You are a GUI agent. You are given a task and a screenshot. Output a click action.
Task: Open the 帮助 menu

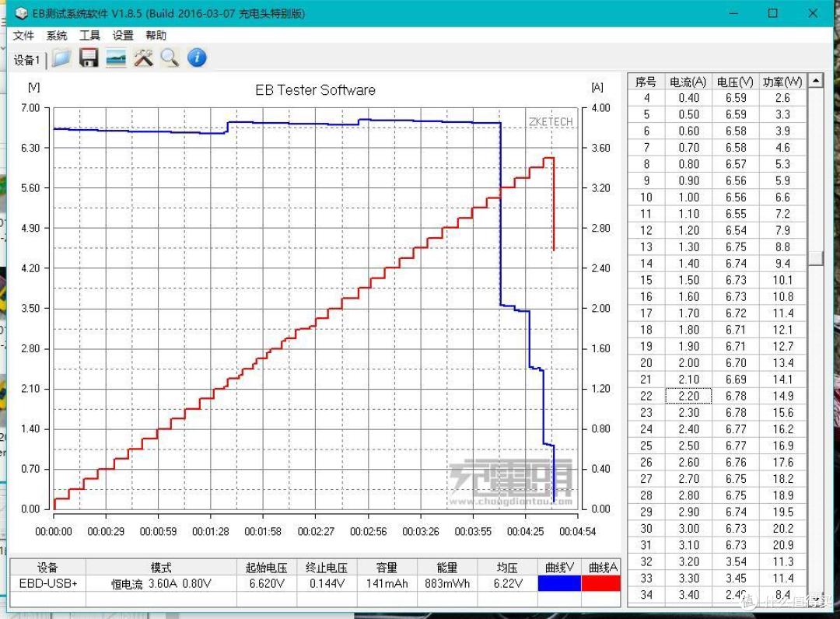tap(156, 35)
